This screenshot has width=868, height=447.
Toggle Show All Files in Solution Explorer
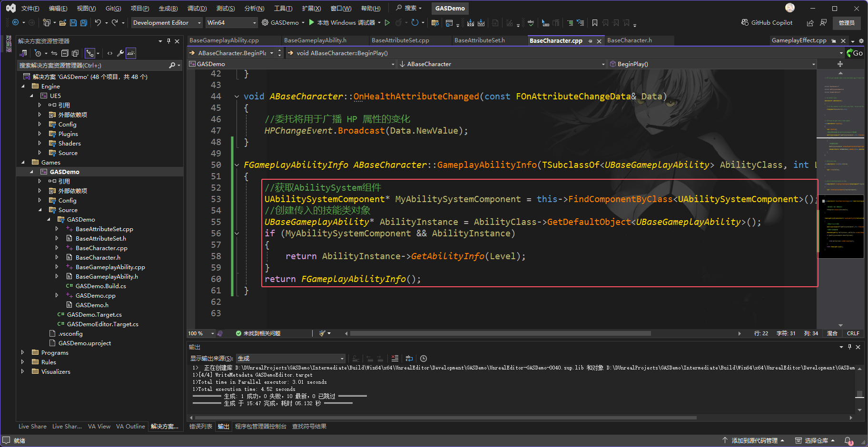point(75,53)
